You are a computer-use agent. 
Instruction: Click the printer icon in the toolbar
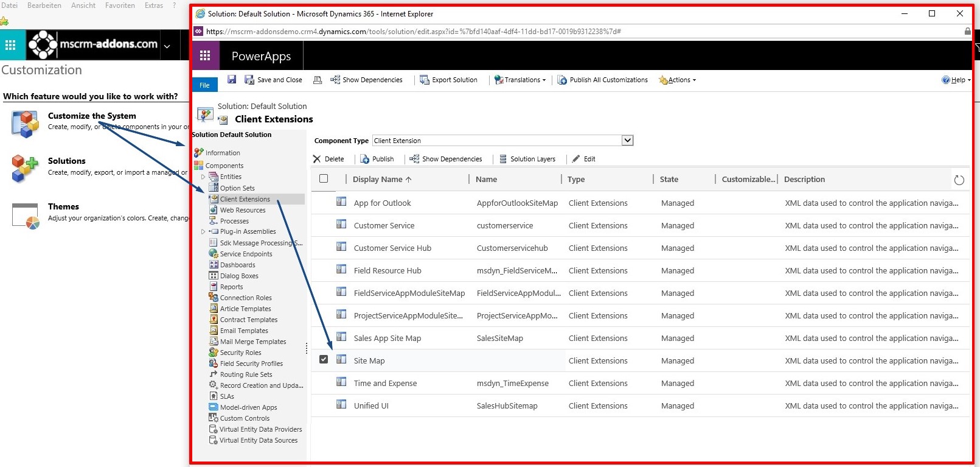tap(318, 80)
